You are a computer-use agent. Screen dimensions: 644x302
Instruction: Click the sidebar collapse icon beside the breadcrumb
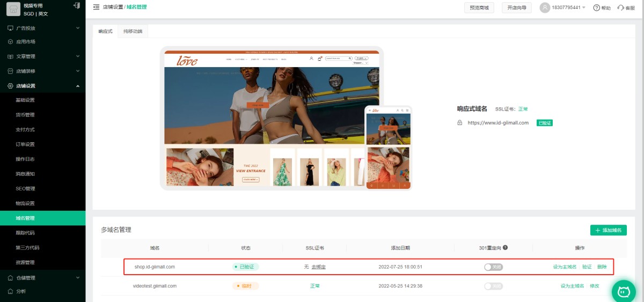96,7
